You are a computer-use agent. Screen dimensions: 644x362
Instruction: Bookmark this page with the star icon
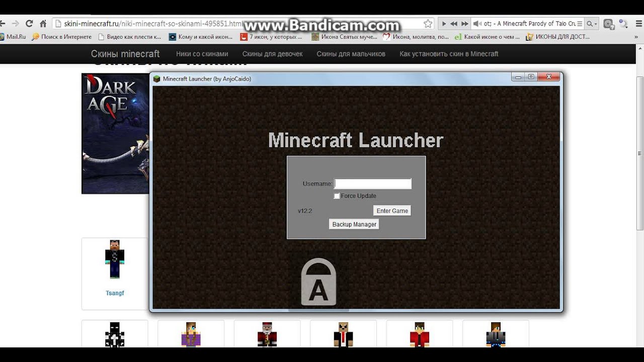pyautogui.click(x=428, y=24)
